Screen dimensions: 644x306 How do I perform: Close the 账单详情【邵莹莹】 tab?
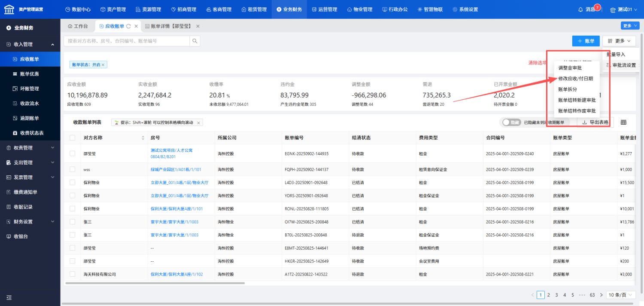[198, 26]
